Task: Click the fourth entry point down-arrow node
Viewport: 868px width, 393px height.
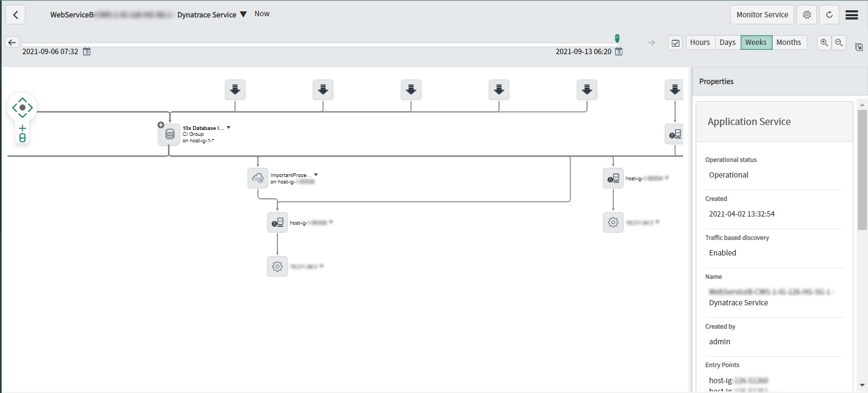Action: click(499, 90)
